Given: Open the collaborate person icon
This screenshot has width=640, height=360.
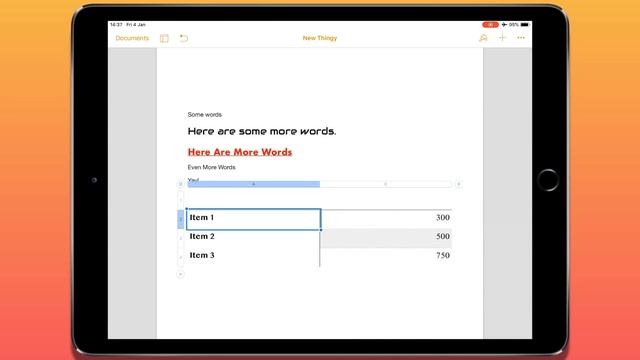Looking at the screenshot, I should click(x=483, y=38).
